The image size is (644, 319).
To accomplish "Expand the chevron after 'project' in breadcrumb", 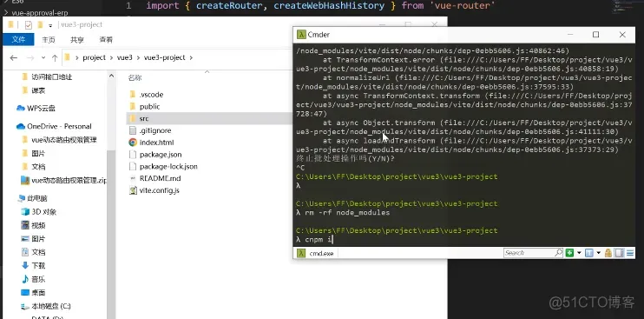I will click(x=111, y=58).
